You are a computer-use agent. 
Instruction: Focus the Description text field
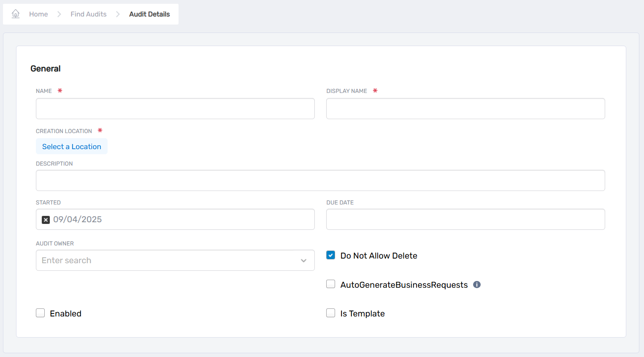click(320, 181)
